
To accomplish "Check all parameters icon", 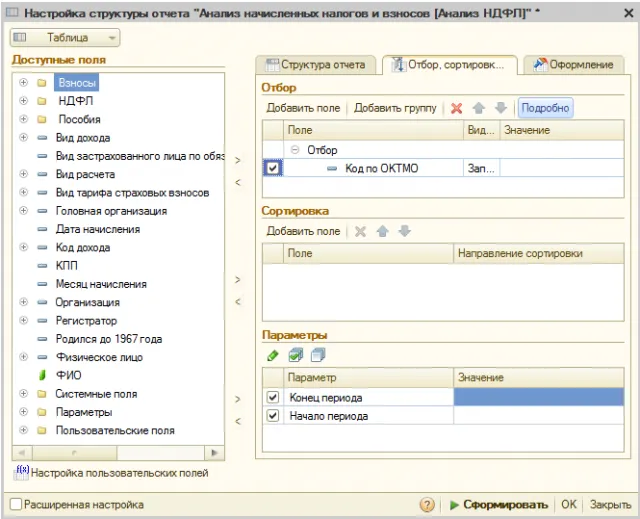I will tap(296, 355).
